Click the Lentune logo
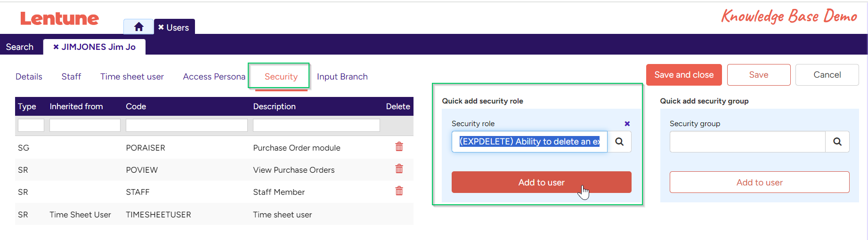Viewport: 868px width, 240px height. pyautogui.click(x=59, y=18)
